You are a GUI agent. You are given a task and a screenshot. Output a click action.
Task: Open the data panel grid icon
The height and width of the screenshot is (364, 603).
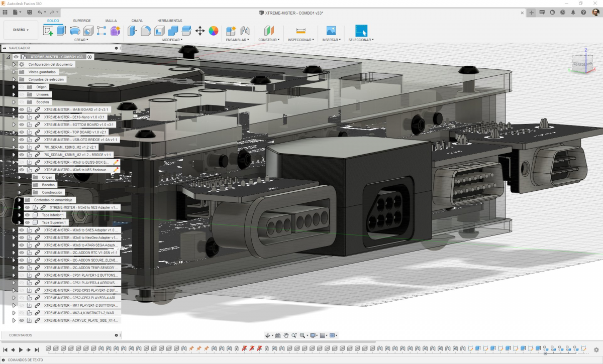pyautogui.click(x=5, y=12)
